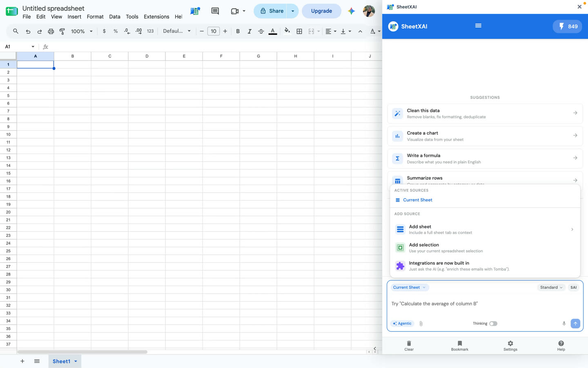
Task: Open the File menu
Action: click(27, 17)
